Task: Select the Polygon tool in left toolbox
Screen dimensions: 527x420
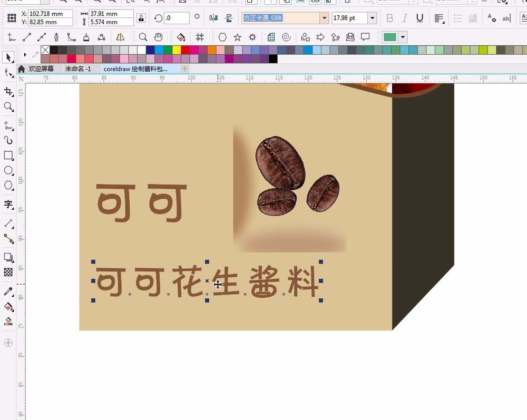Action: [x=8, y=185]
